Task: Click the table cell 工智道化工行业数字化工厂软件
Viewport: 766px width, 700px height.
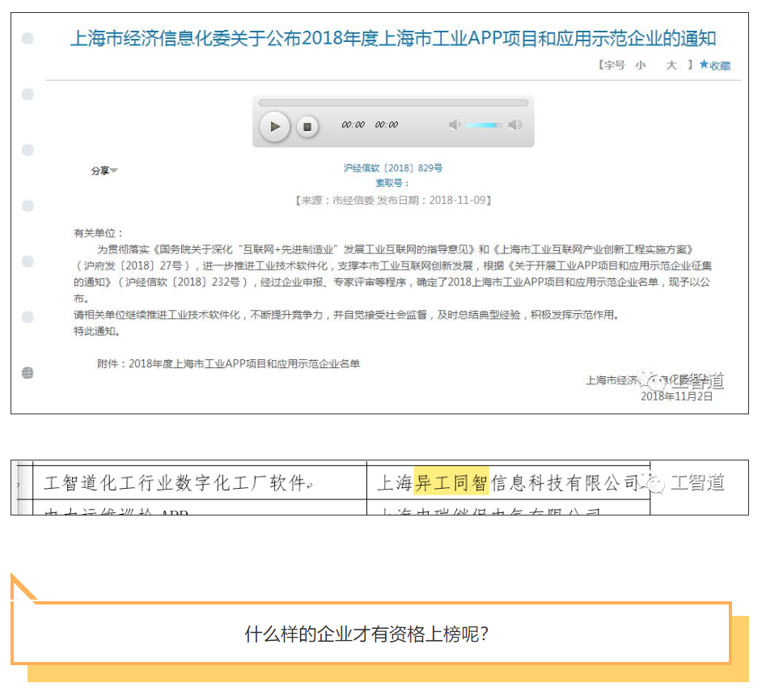Action: click(x=176, y=484)
